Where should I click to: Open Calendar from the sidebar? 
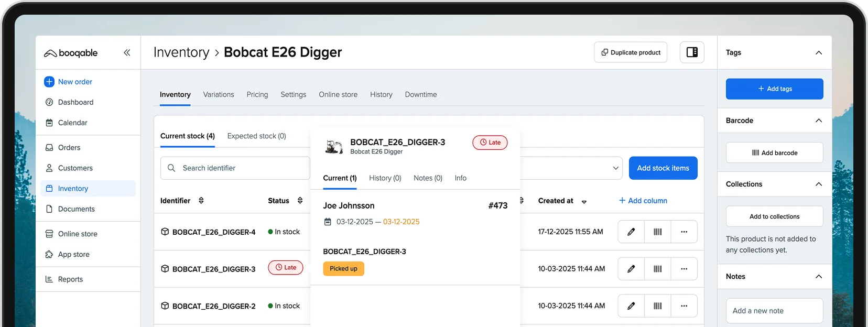pyautogui.click(x=72, y=123)
